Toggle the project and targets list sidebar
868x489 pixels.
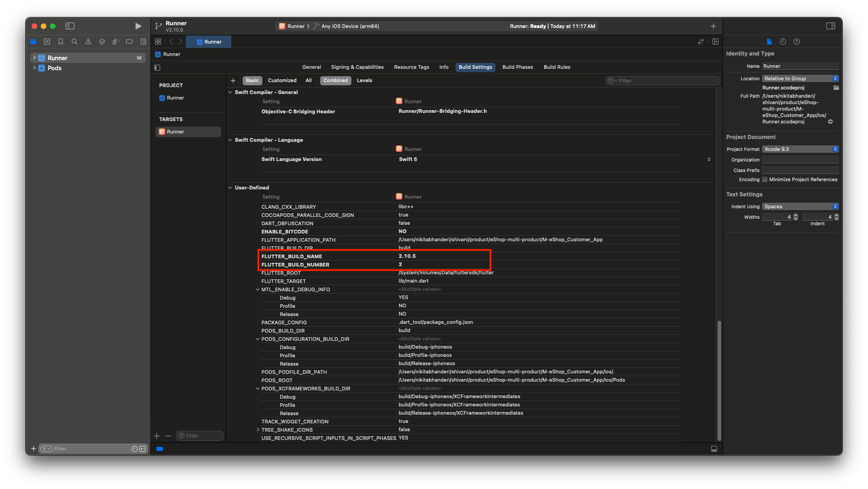(157, 67)
